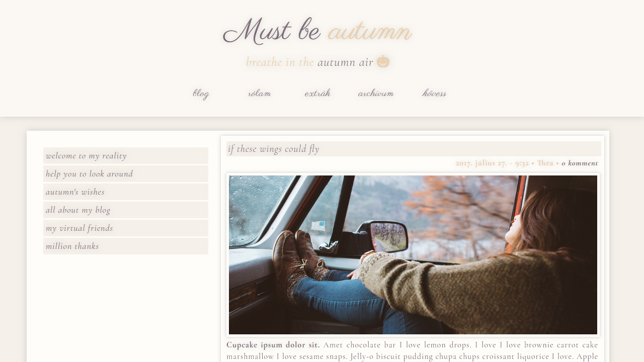Expand autumn's wishes sidebar section

pyautogui.click(x=126, y=192)
